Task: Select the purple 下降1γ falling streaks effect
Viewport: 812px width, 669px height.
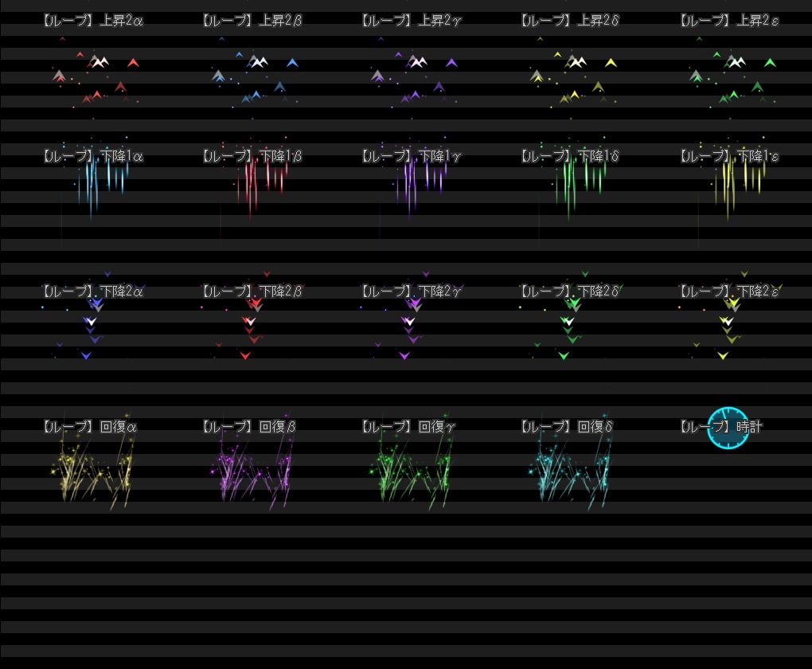Action: 418,179
